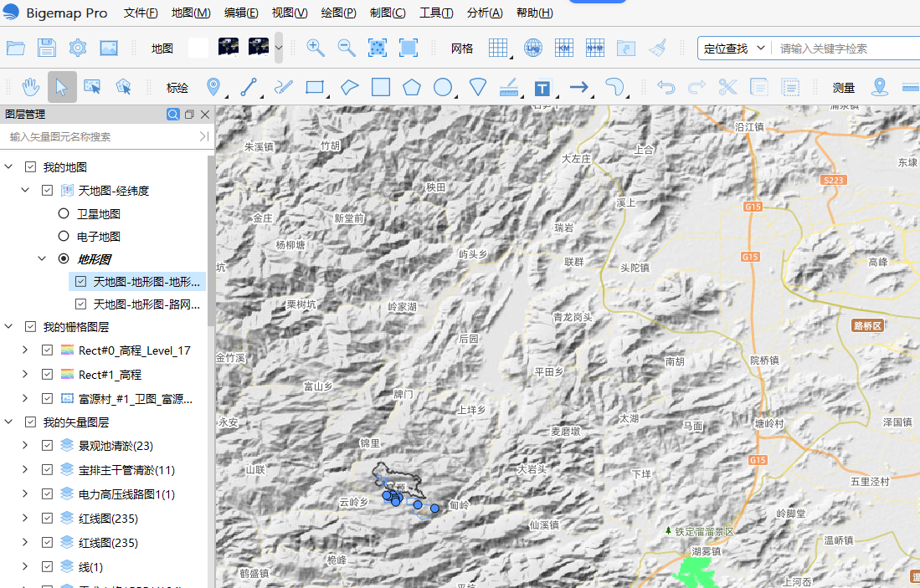The image size is (920, 588).
Task: Toggle Rect#0_高程_Level_17 checkbox
Action: pos(48,350)
